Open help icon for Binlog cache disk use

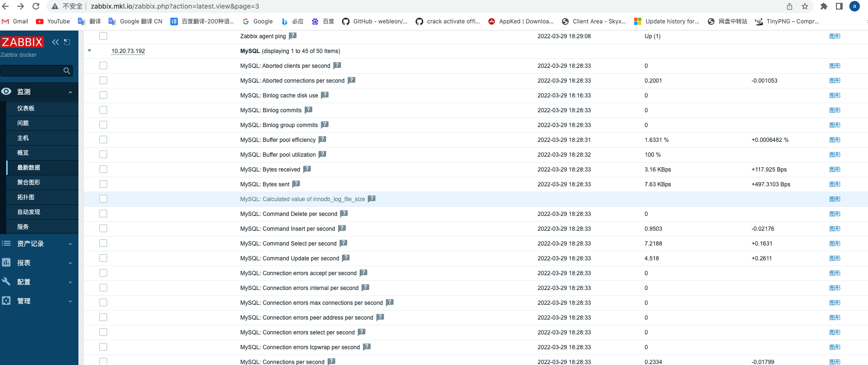coord(325,95)
